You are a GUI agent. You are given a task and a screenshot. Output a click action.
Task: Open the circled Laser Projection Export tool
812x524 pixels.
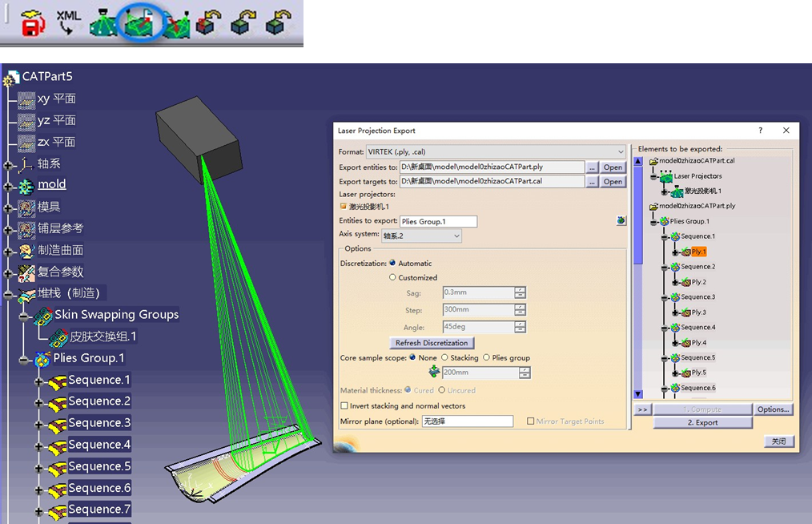click(140, 23)
